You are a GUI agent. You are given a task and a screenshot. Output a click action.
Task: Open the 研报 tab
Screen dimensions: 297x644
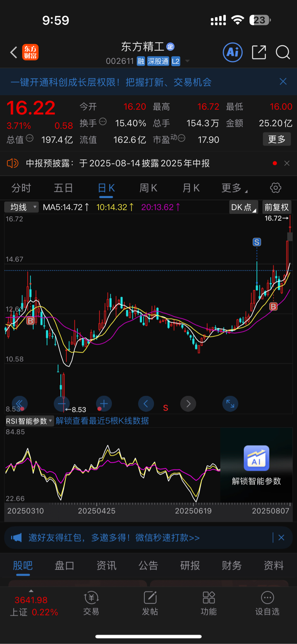(x=190, y=565)
